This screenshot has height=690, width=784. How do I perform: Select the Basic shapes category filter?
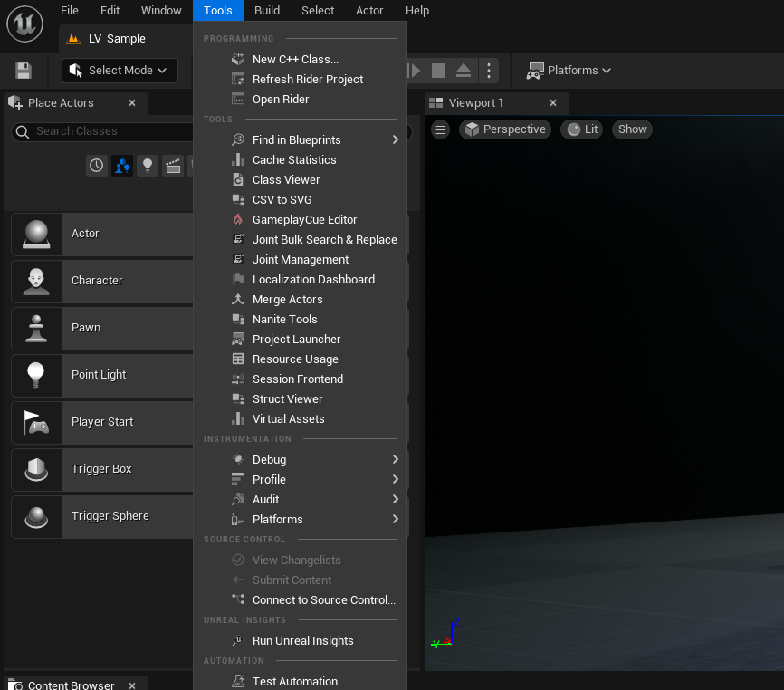[122, 166]
